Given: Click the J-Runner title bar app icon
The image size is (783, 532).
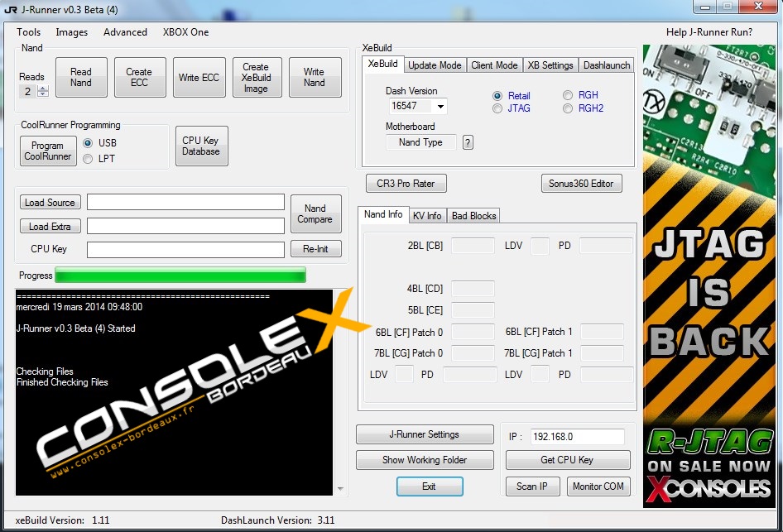Looking at the screenshot, I should pyautogui.click(x=10, y=9).
